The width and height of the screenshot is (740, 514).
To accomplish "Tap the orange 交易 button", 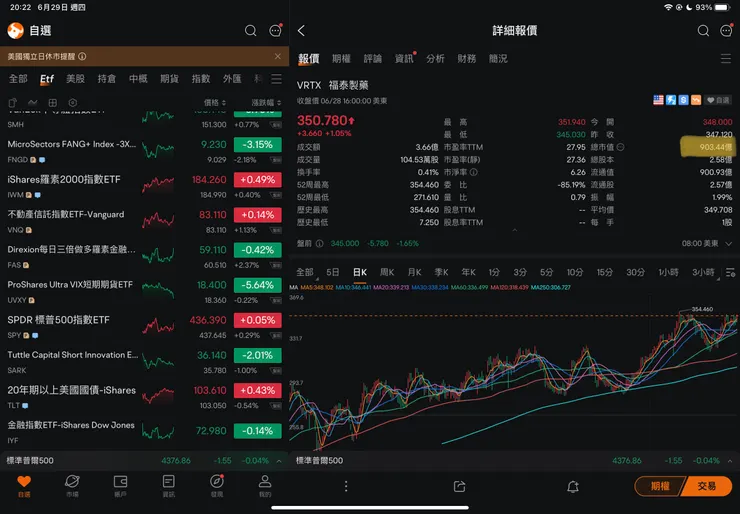I will point(707,486).
